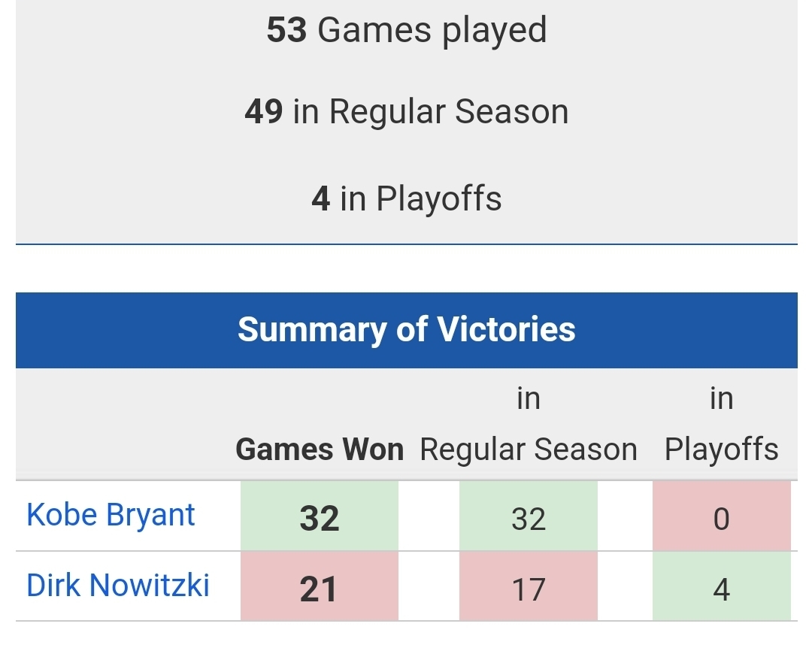Image resolution: width=812 pixels, height=663 pixels.
Task: Click Dirk Nowitzki's Games Won cell showing 21
Action: click(320, 588)
